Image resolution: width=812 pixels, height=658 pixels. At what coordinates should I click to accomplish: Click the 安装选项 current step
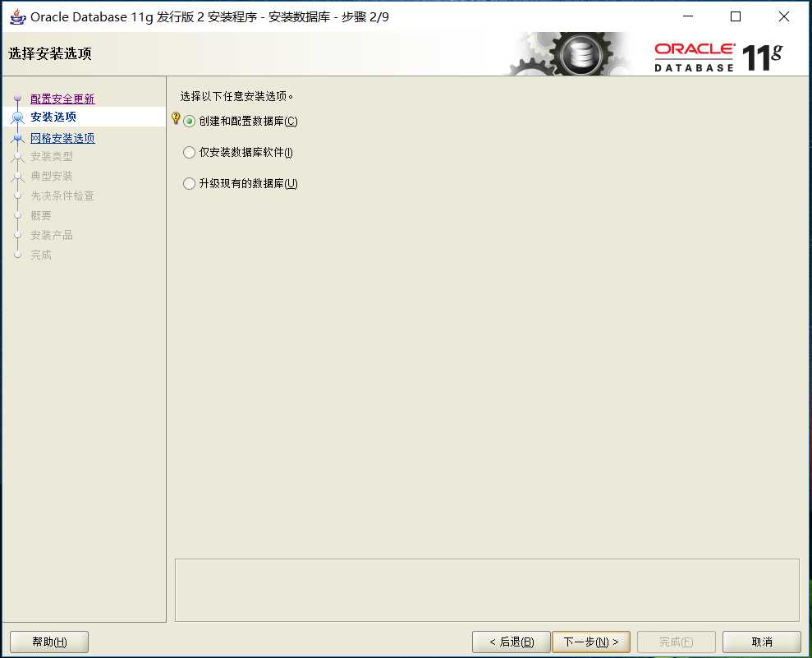53,117
